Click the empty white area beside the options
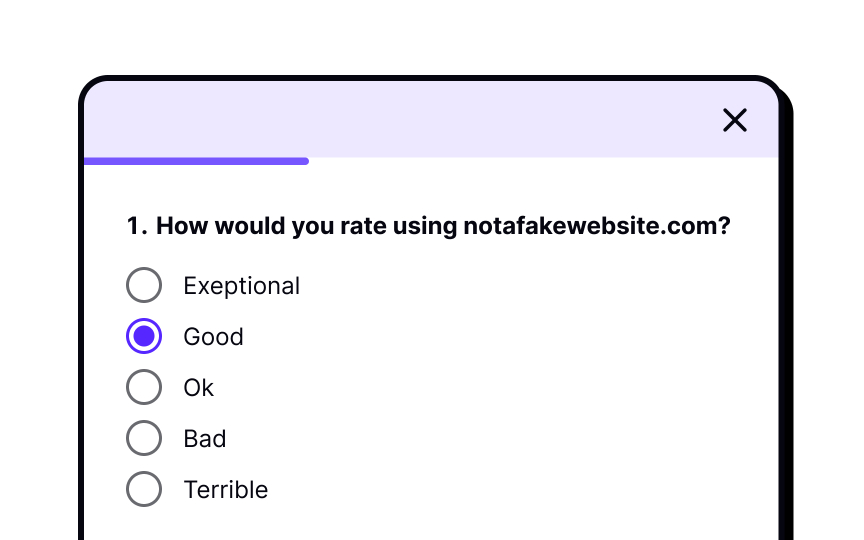Screen dimensions: 864x540 click(x=523, y=386)
